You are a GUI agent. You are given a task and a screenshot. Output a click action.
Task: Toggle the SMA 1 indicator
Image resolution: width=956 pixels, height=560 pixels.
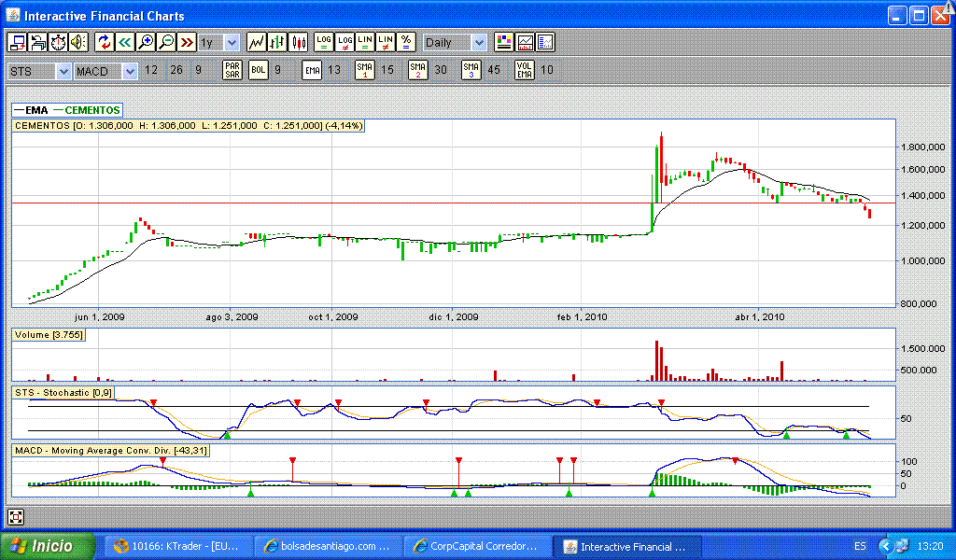[365, 70]
